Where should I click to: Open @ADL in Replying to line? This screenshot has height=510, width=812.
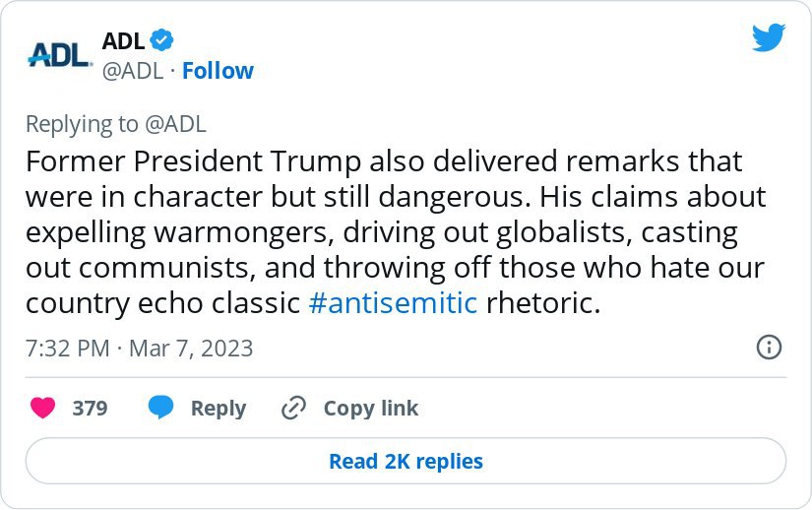[175, 124]
